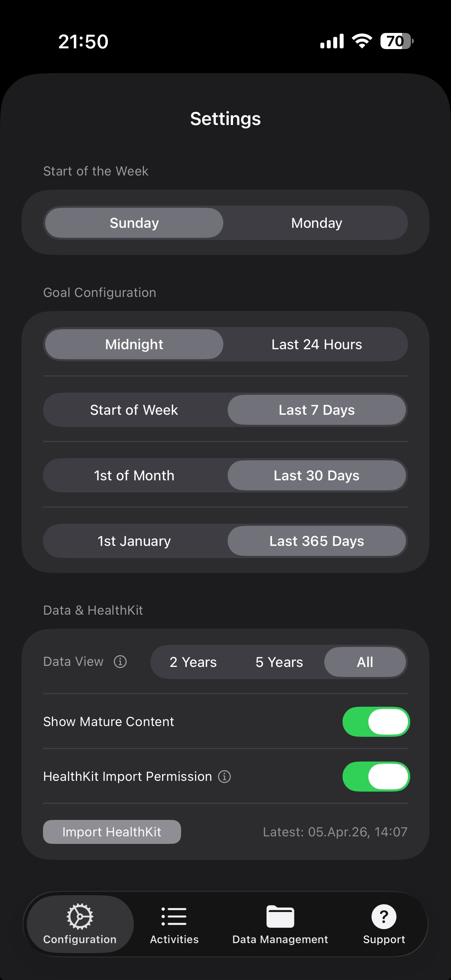Choose 1st January yearly goal option
Image resolution: width=451 pixels, height=980 pixels.
[134, 541]
